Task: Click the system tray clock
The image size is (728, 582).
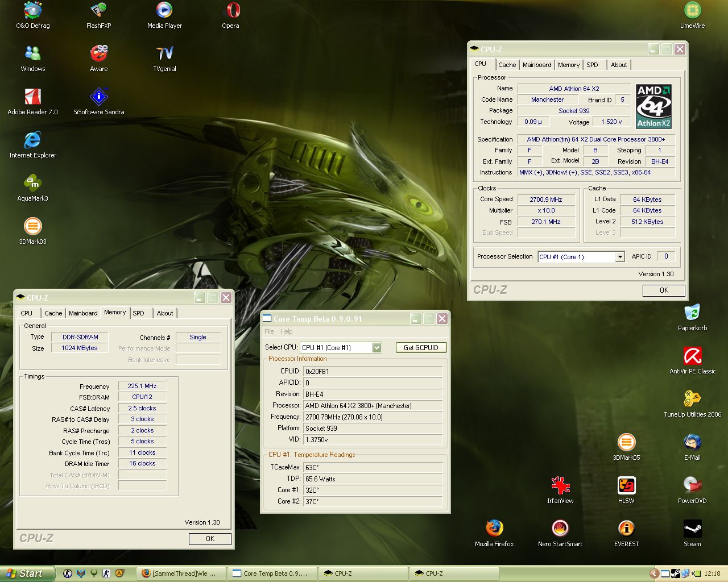Action: point(712,574)
